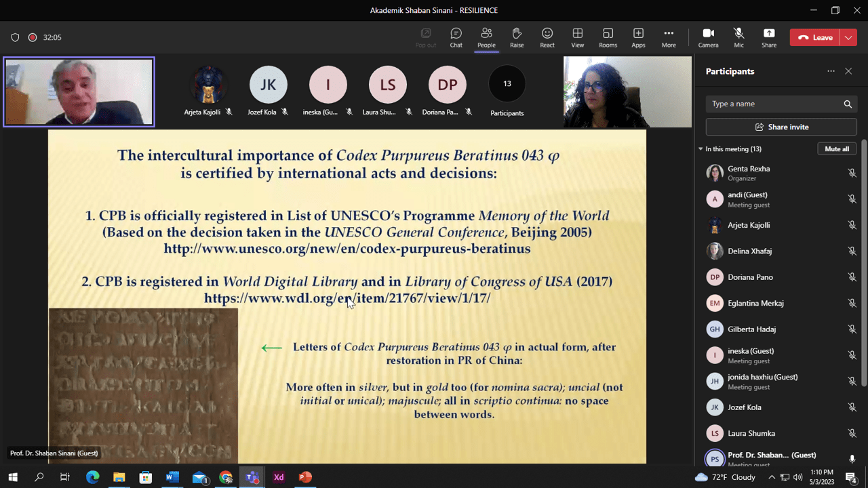Raise your hand
The height and width of the screenshot is (488, 868).
point(517,37)
